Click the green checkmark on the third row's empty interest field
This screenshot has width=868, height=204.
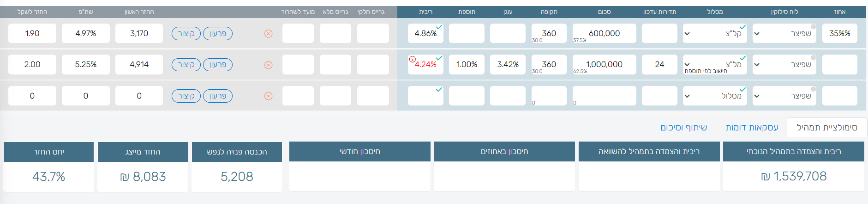pyautogui.click(x=439, y=89)
